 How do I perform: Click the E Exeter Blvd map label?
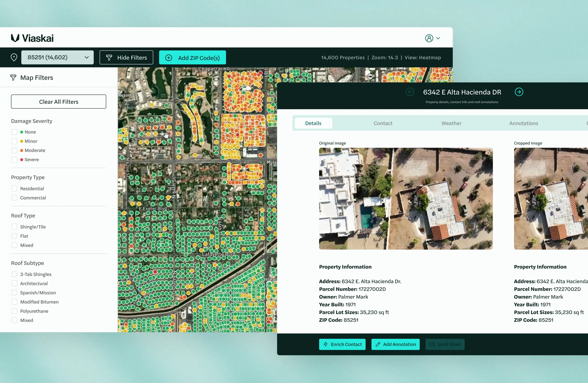point(153,209)
